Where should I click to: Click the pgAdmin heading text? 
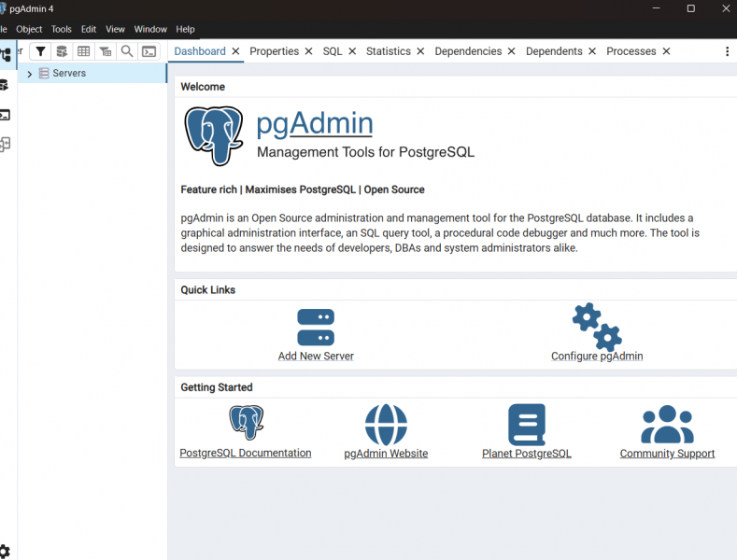click(315, 123)
